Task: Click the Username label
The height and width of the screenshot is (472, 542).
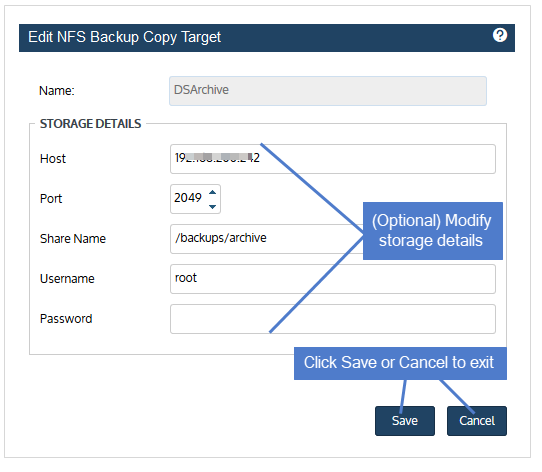Action: click(x=67, y=279)
